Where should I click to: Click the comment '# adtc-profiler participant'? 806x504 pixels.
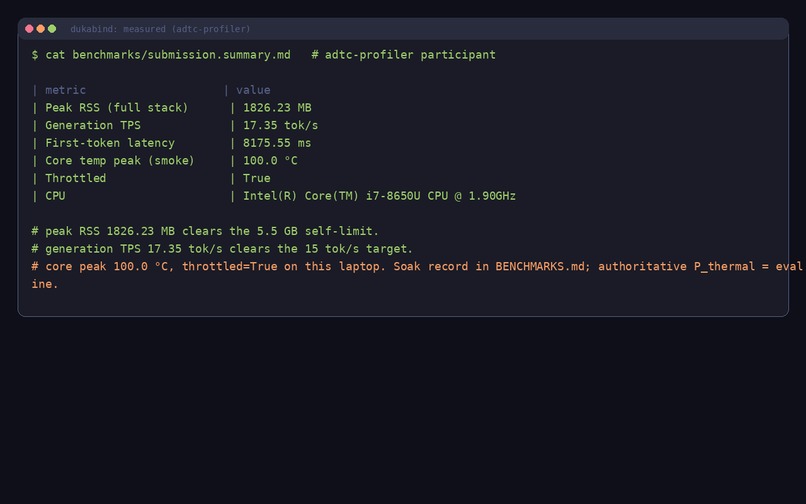tap(404, 55)
